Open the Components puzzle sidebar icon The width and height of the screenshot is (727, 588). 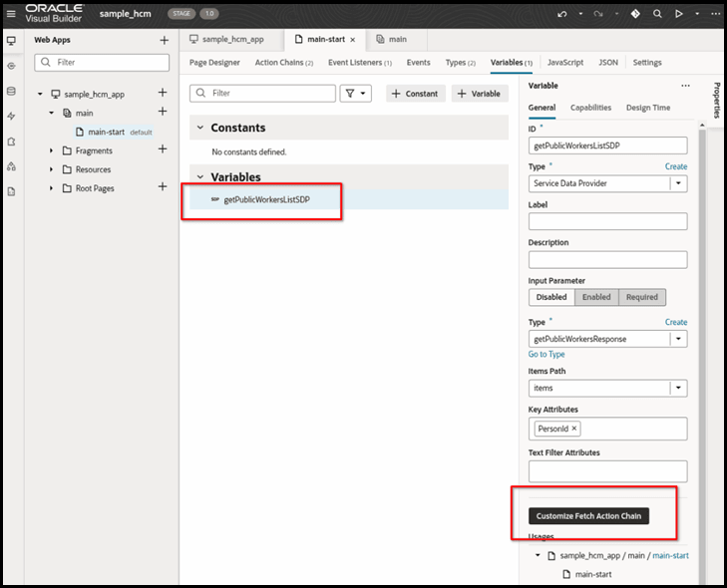[x=12, y=142]
